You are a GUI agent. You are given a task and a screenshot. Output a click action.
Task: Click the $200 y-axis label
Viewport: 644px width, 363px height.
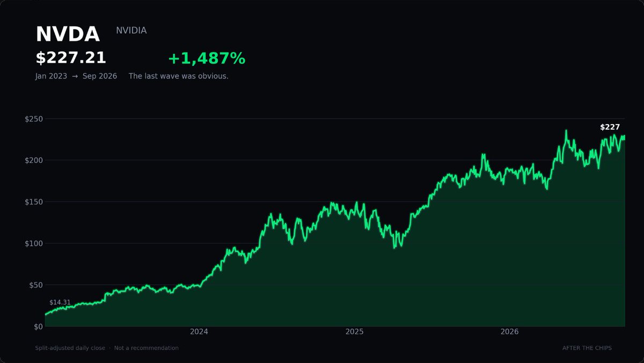point(34,160)
